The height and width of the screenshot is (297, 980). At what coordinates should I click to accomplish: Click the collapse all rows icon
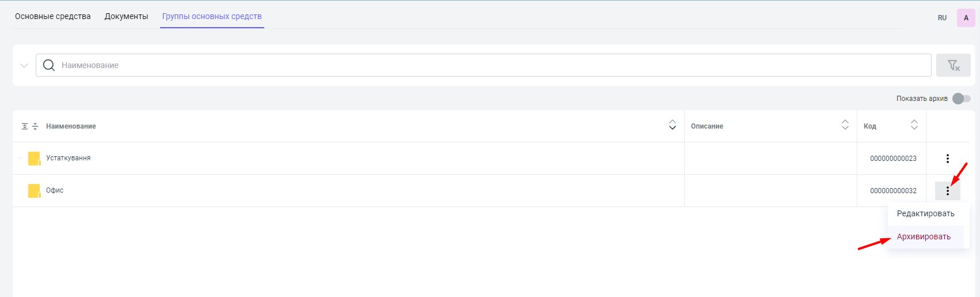tap(35, 126)
